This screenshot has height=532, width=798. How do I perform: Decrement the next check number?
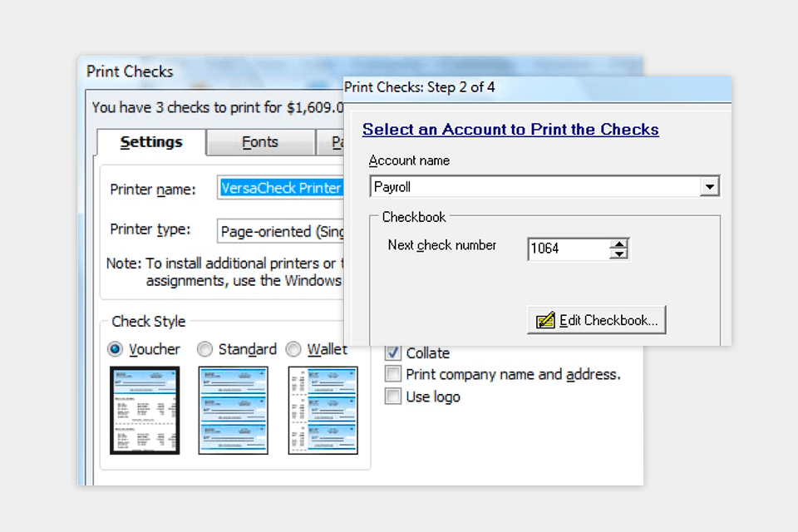click(620, 254)
